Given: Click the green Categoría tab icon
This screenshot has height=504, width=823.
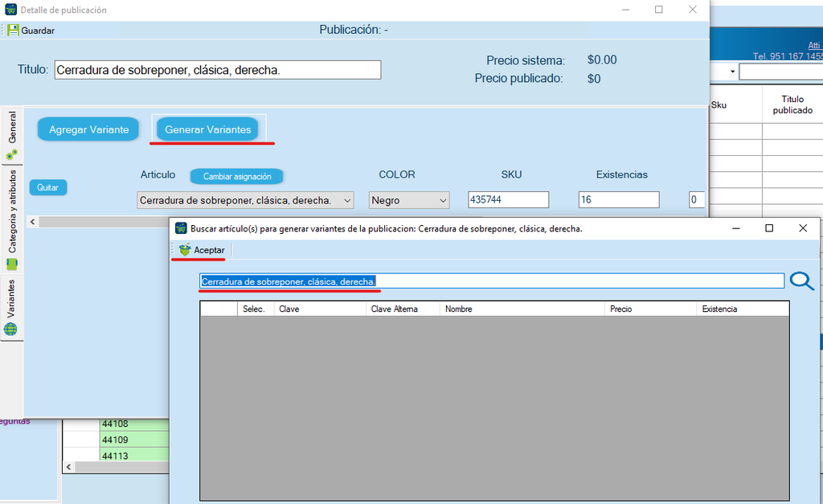Looking at the screenshot, I should (x=11, y=264).
